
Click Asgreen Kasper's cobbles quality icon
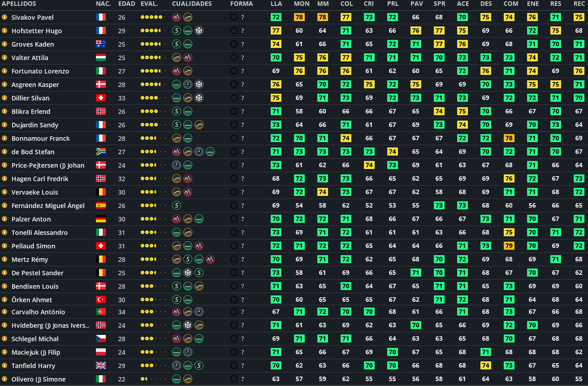coord(199,84)
